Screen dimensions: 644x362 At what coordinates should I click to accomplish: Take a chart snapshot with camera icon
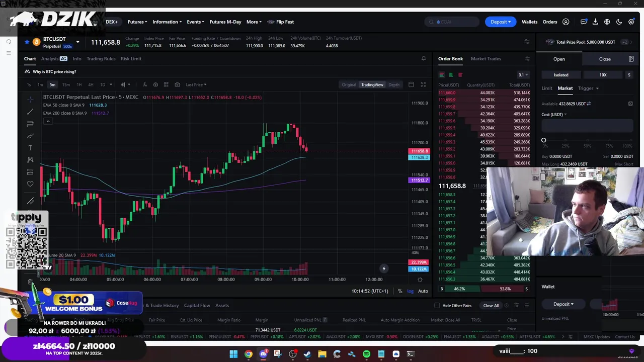point(177,84)
